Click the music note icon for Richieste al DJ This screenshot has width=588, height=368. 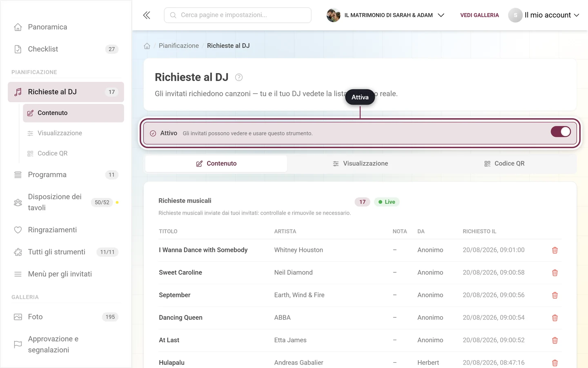18,92
